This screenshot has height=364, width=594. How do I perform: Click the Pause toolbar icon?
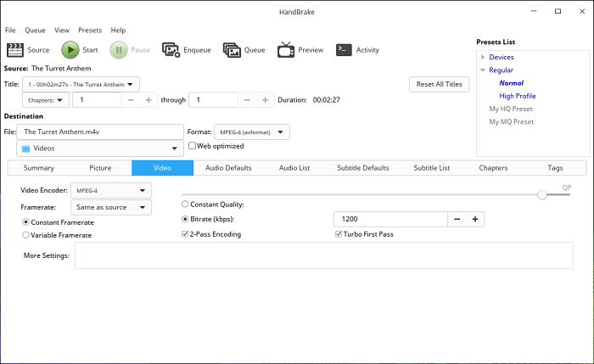point(119,50)
